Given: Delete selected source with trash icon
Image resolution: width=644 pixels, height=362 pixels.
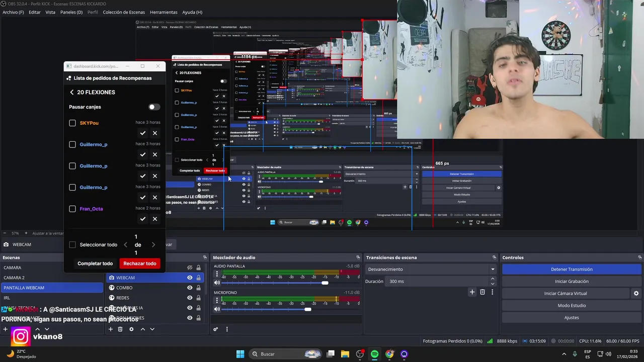Looking at the screenshot, I should point(120,329).
